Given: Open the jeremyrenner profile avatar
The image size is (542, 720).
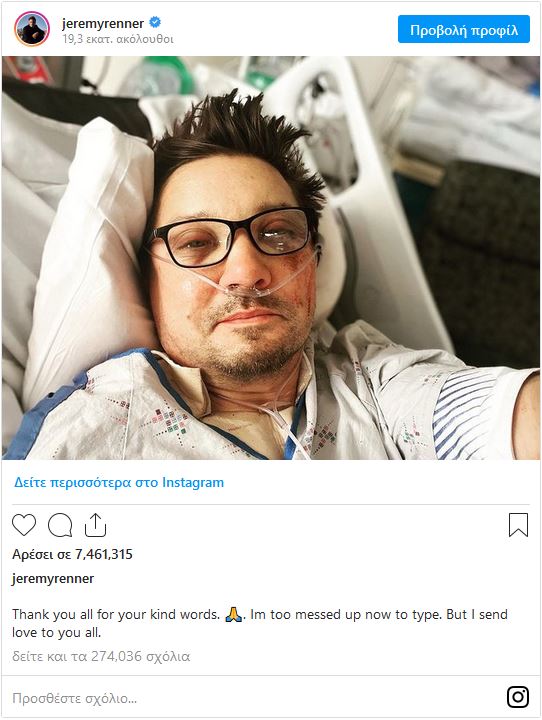Looking at the screenshot, I should coord(32,29).
